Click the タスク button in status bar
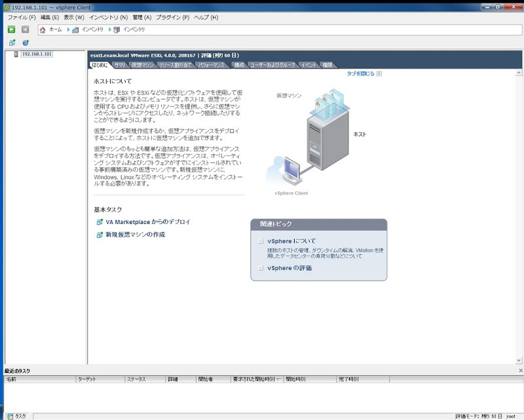This screenshot has height=420, width=524. coord(17,416)
